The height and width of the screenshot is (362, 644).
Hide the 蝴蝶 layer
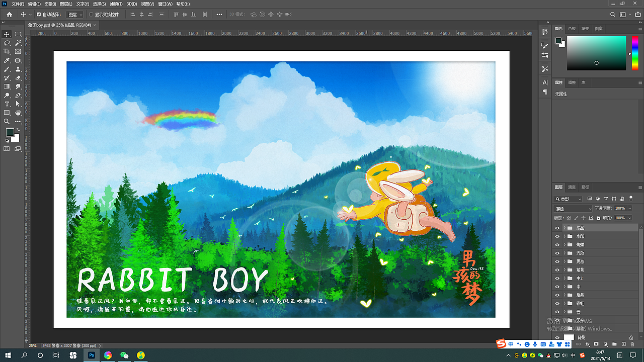557,245
